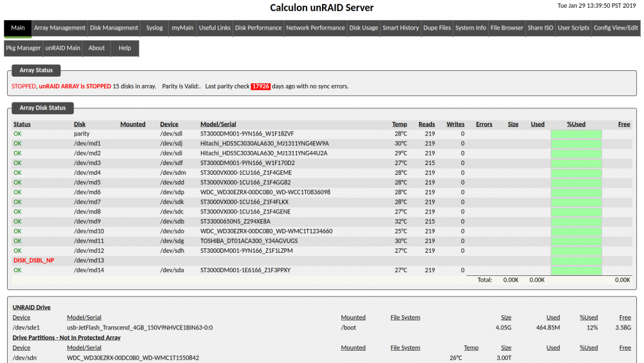Screen dimensions: 644x363
Task: Sort array table by Model/Serial column
Action: coord(218,124)
